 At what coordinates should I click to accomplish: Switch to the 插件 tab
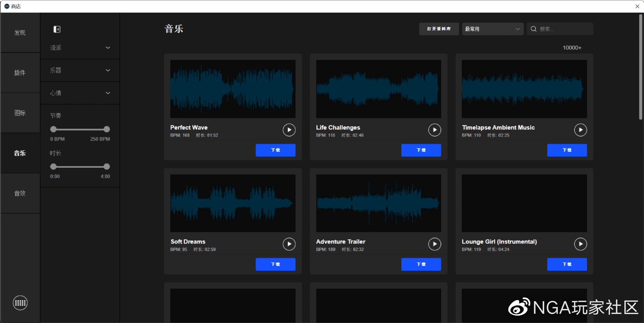[x=20, y=73]
